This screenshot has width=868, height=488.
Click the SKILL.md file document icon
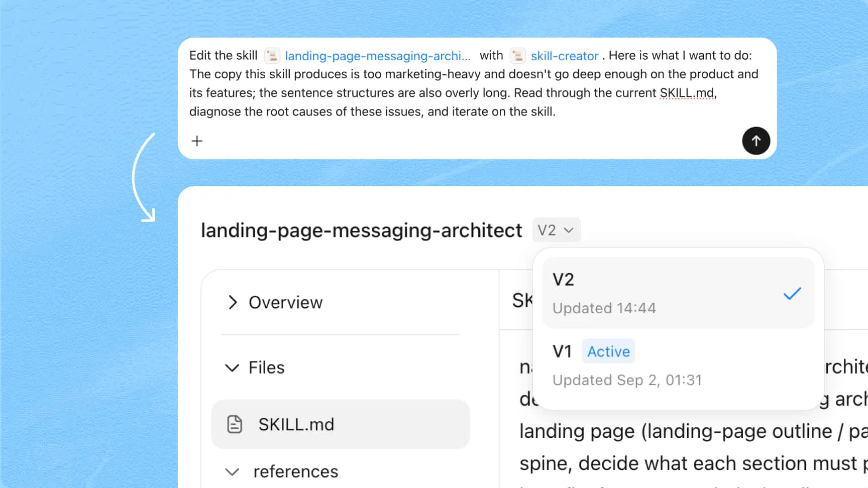[x=235, y=424]
